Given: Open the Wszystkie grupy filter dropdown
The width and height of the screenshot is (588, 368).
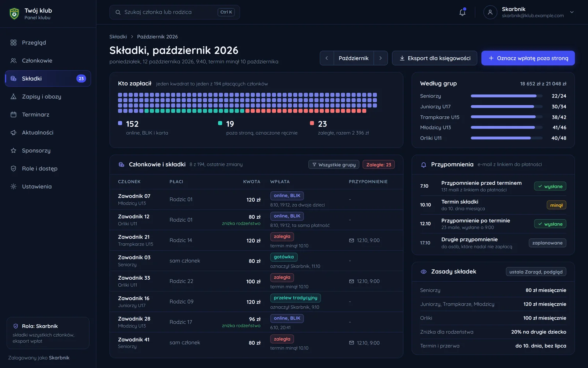Looking at the screenshot, I should [334, 164].
